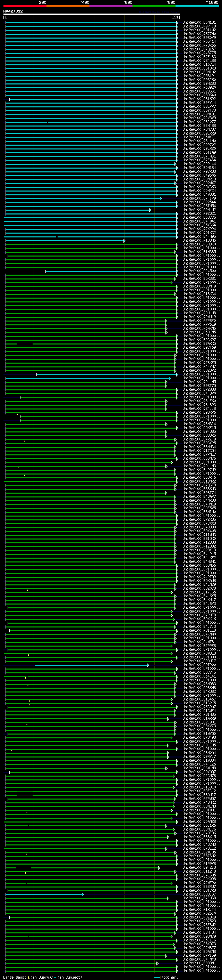The width and height of the screenshot is (222, 980).
Task: Select hit label UniRef100_B4FH95
Action: (x=199, y=237)
